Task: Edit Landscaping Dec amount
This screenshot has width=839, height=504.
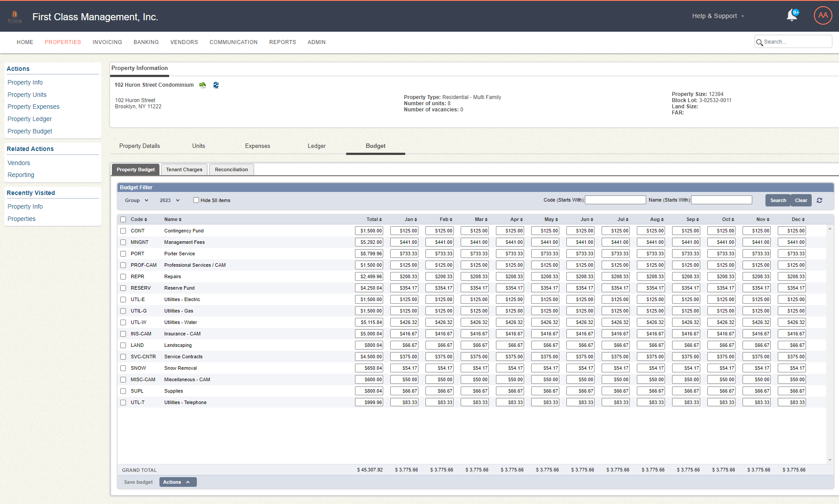Action: tap(792, 345)
